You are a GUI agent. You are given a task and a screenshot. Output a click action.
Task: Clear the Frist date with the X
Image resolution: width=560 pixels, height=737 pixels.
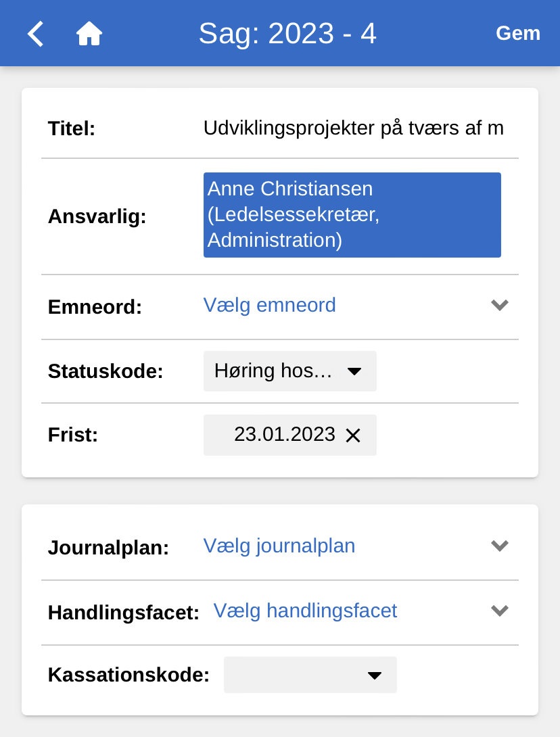(353, 435)
